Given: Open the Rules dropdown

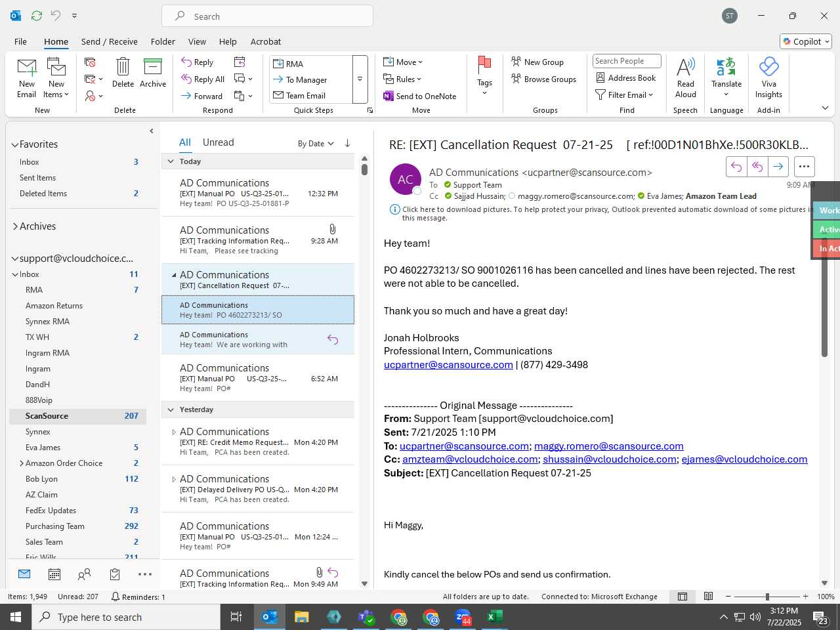Looking at the screenshot, I should pos(402,79).
